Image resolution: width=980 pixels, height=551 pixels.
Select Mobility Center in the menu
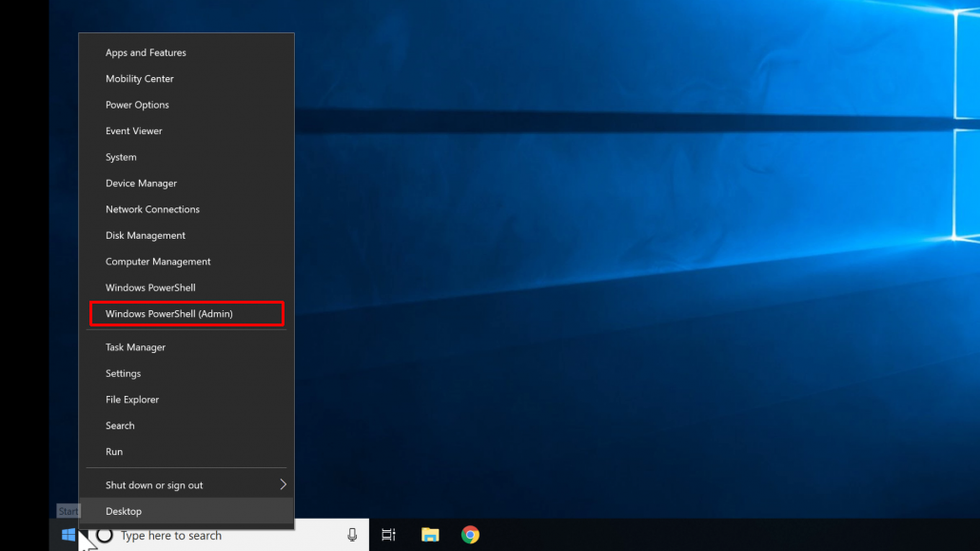[186, 79]
